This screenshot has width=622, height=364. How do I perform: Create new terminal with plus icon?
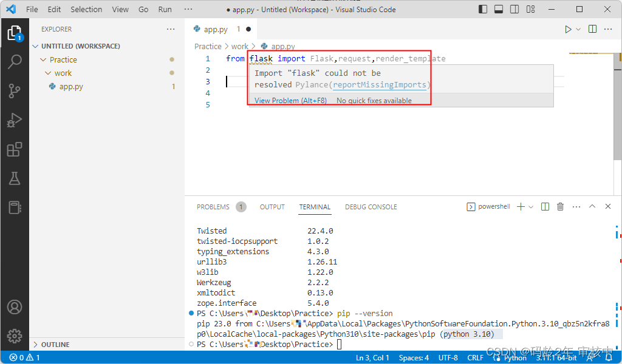click(x=521, y=207)
